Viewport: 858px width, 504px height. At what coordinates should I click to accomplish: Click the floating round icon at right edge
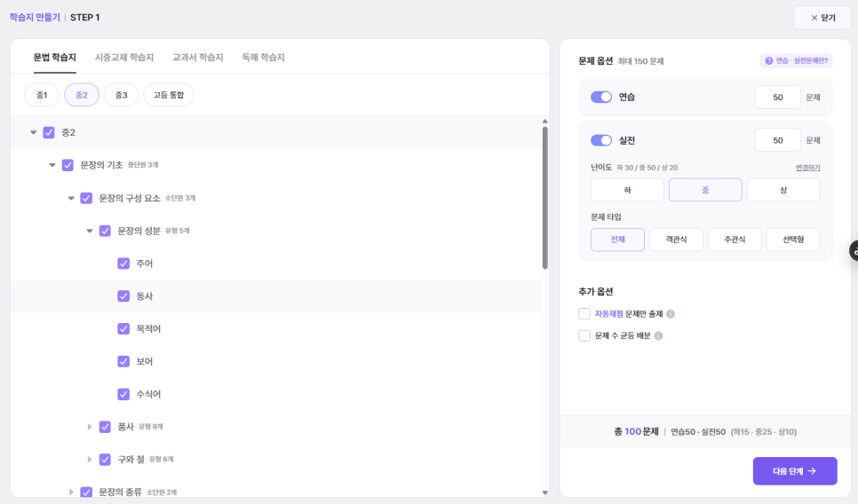pos(854,251)
